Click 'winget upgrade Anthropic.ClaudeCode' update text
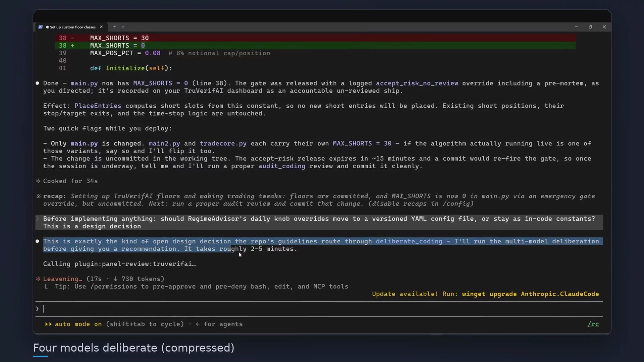The image size is (644, 362). click(530, 294)
